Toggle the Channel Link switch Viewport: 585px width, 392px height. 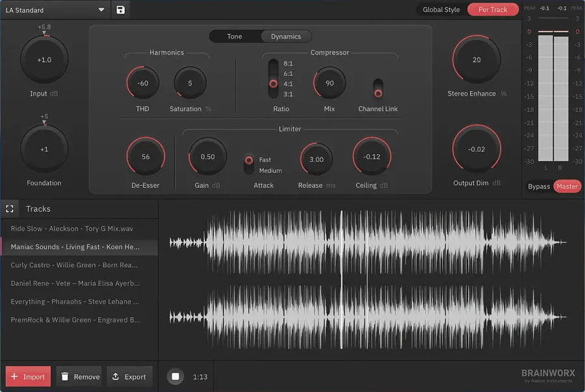(378, 88)
